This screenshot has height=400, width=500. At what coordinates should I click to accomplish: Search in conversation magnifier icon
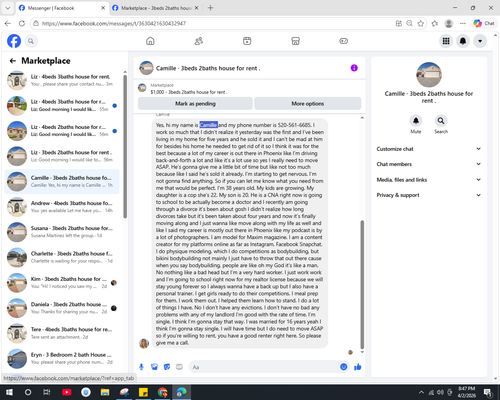[441, 121]
